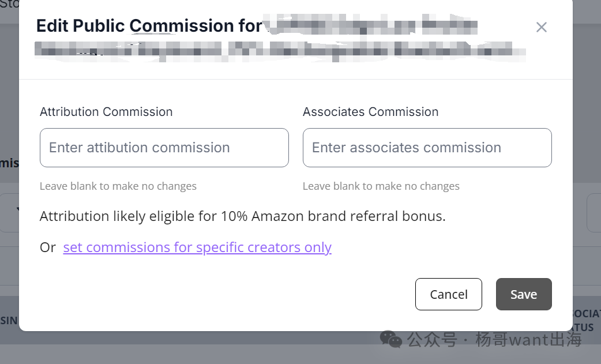Open the partially hidden dropdown left of the dialog

click(9, 212)
